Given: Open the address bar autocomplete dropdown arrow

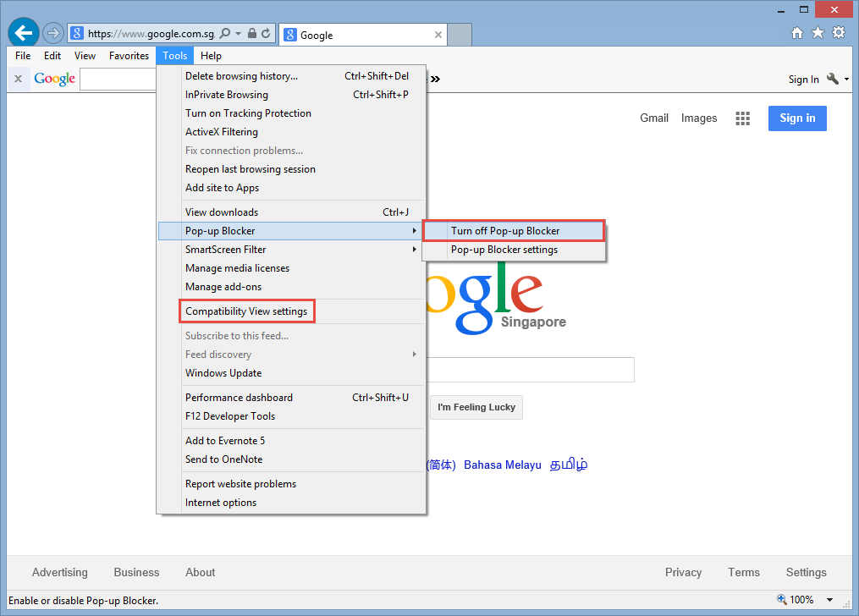Looking at the screenshot, I should [238, 33].
